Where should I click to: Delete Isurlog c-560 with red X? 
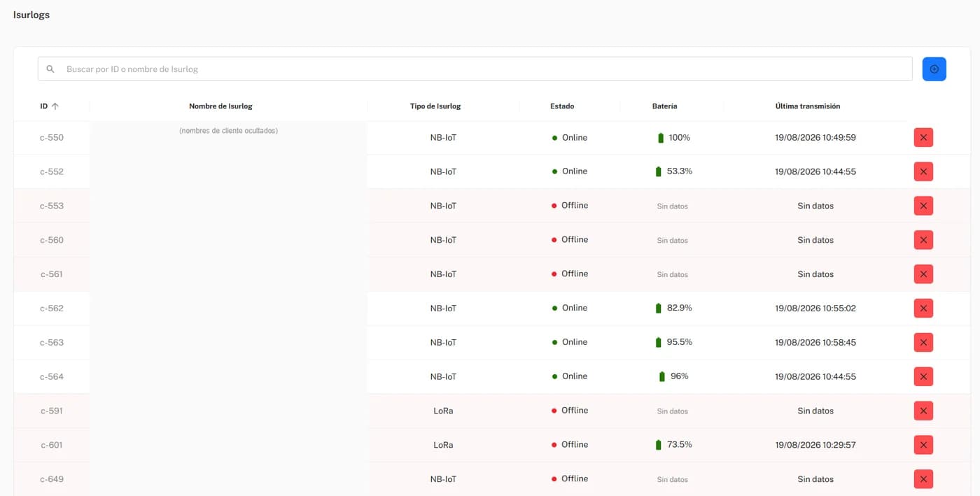tap(923, 240)
